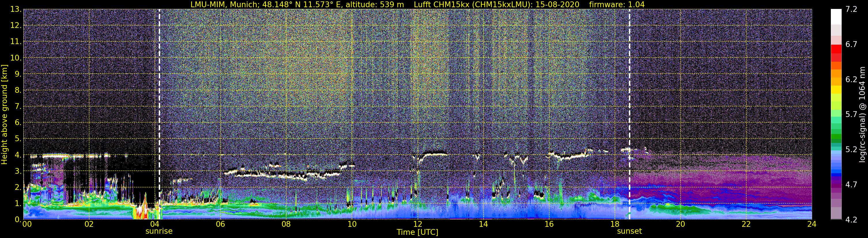The width and height of the screenshot is (868, 238).
Task: Click the colorbar value '6.7'
Action: coord(852,44)
